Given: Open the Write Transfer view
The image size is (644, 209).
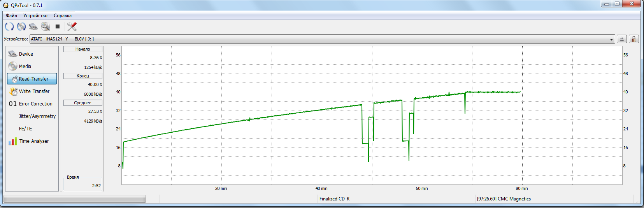Looking at the screenshot, I should coord(34,91).
